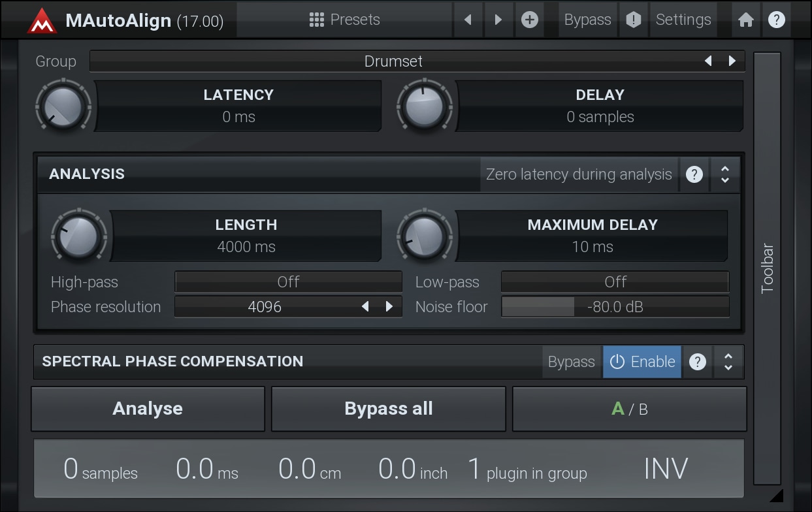This screenshot has height=512, width=812.
Task: Toggle Zero latency during analysis
Action: point(579,174)
